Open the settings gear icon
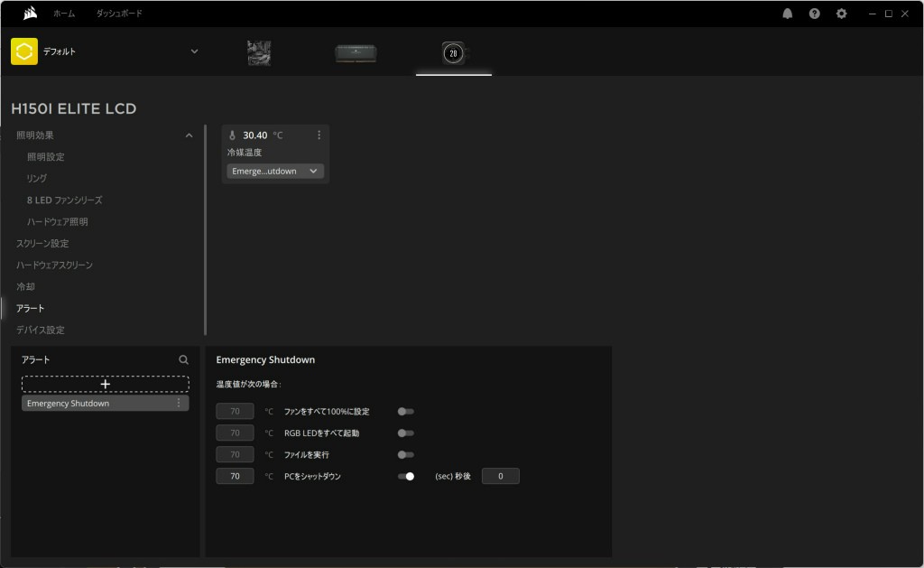The width and height of the screenshot is (924, 568). tap(842, 14)
